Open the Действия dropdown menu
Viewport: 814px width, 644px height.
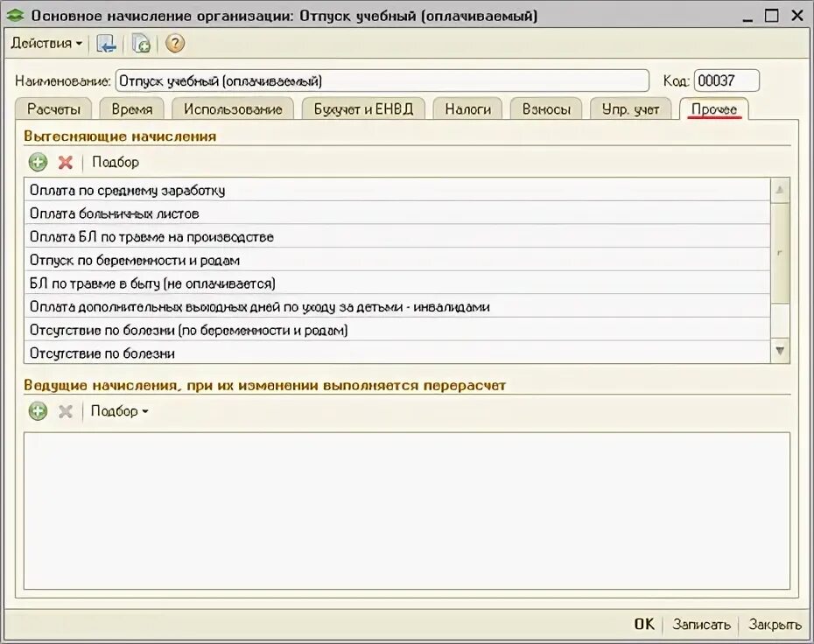click(x=46, y=43)
